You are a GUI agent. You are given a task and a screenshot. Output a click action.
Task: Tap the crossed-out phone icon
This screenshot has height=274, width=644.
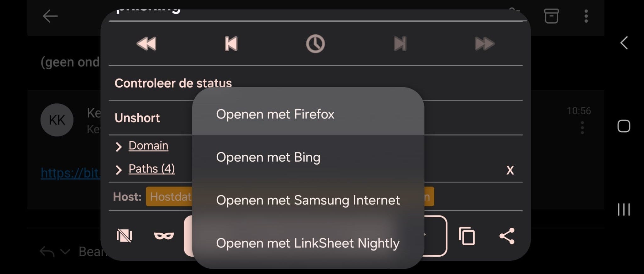(x=125, y=236)
